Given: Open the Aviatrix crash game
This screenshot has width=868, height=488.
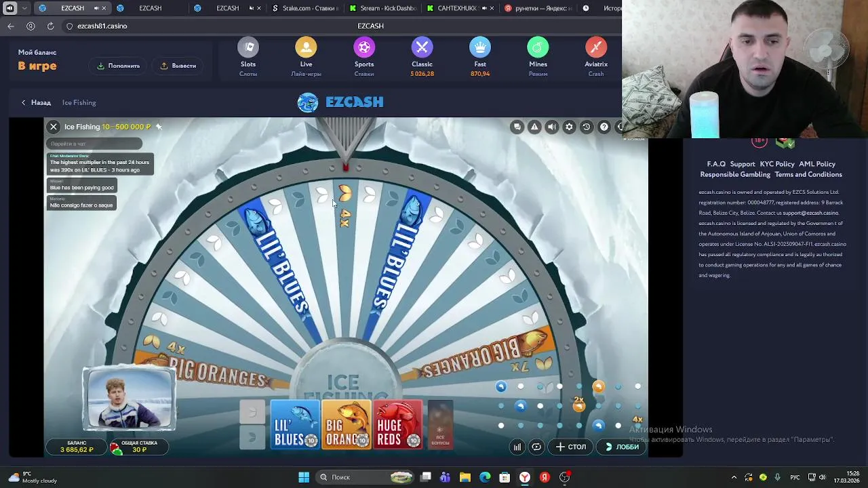Looking at the screenshot, I should click(596, 47).
